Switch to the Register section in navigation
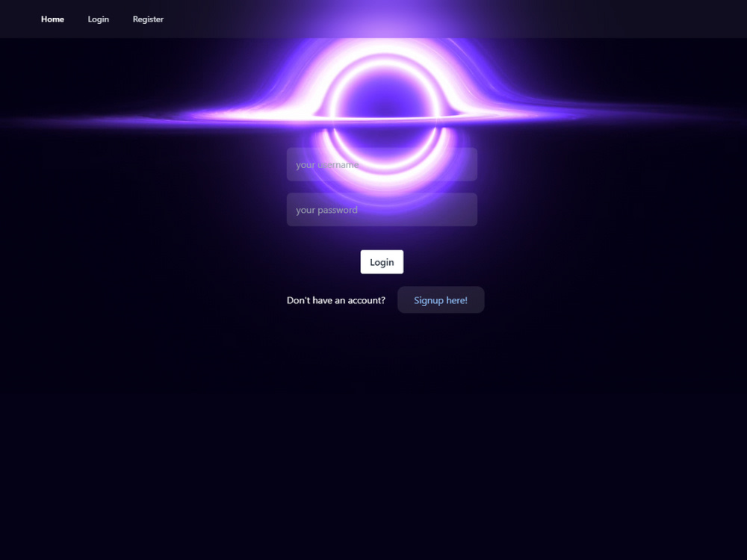Viewport: 747px width, 560px height. [148, 19]
